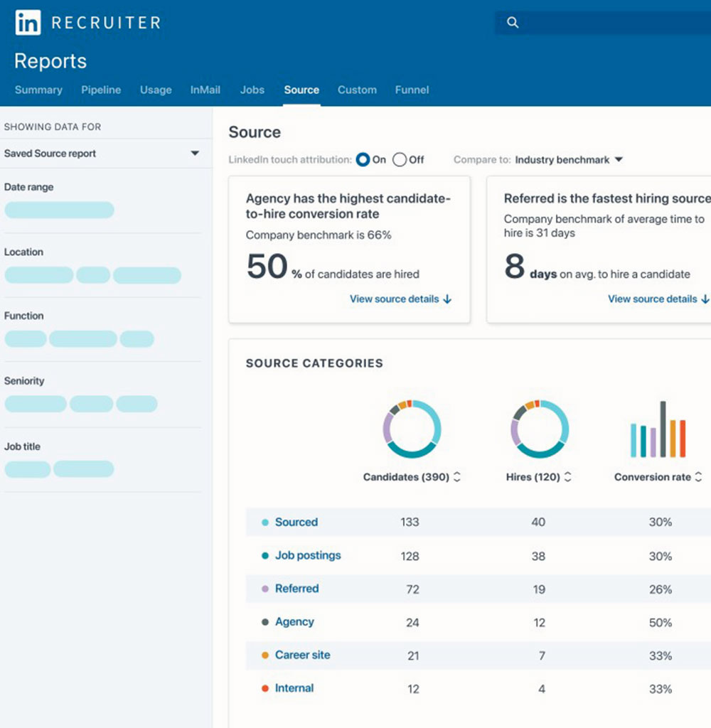Open the InMail tab

click(205, 90)
